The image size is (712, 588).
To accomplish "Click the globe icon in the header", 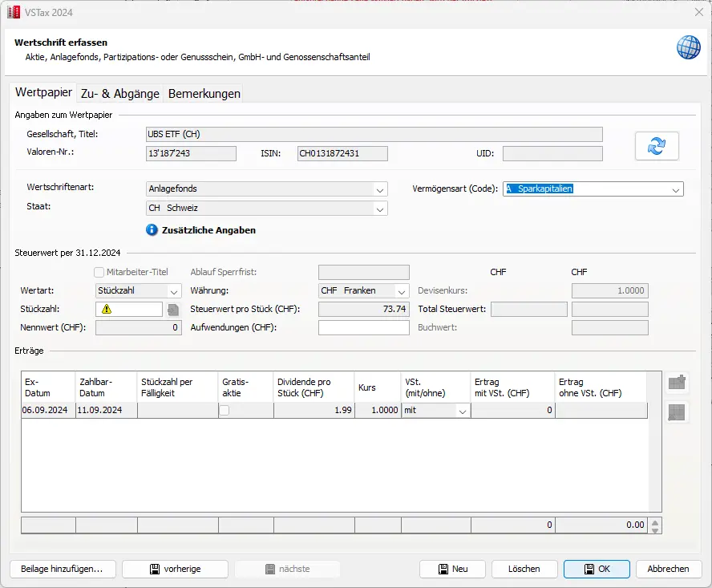I will pos(689,47).
